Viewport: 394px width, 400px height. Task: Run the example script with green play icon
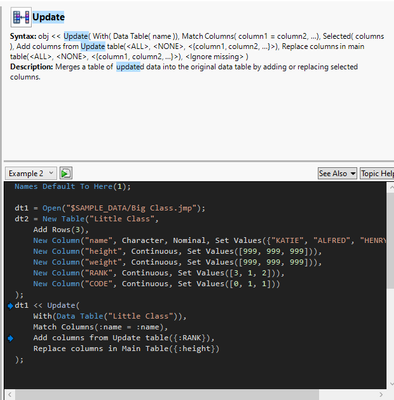click(x=66, y=173)
